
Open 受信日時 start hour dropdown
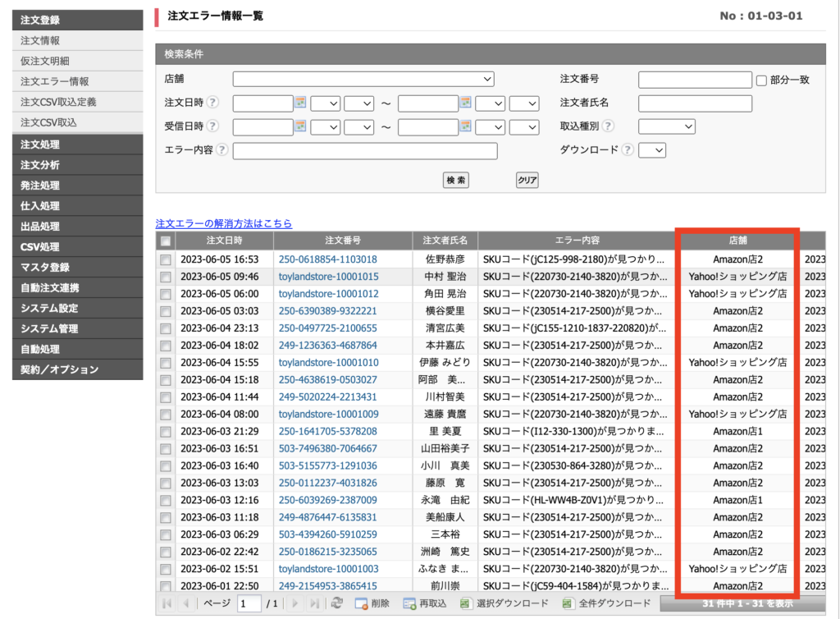[x=325, y=127]
